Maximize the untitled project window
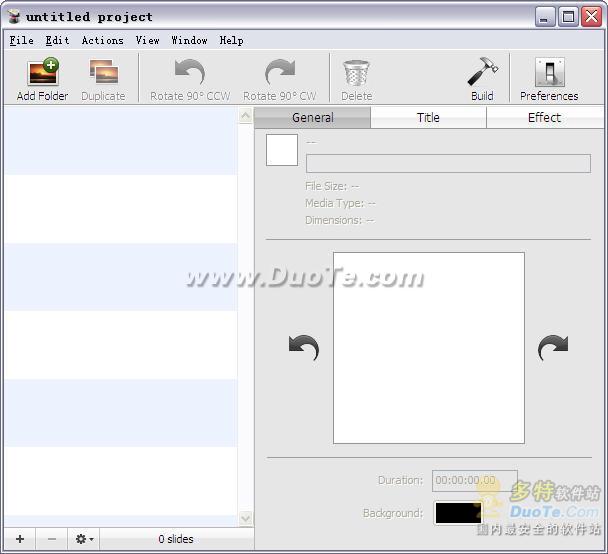The width and height of the screenshot is (608, 554). click(568, 17)
